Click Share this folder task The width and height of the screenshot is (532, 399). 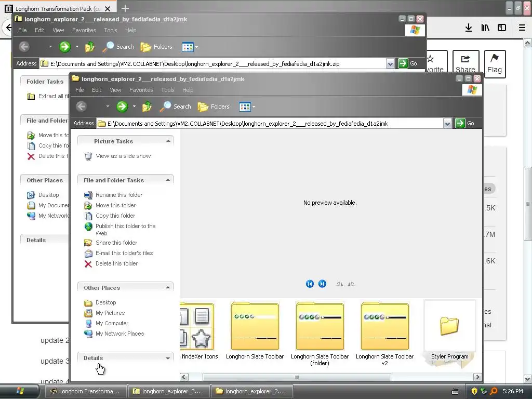116,243
